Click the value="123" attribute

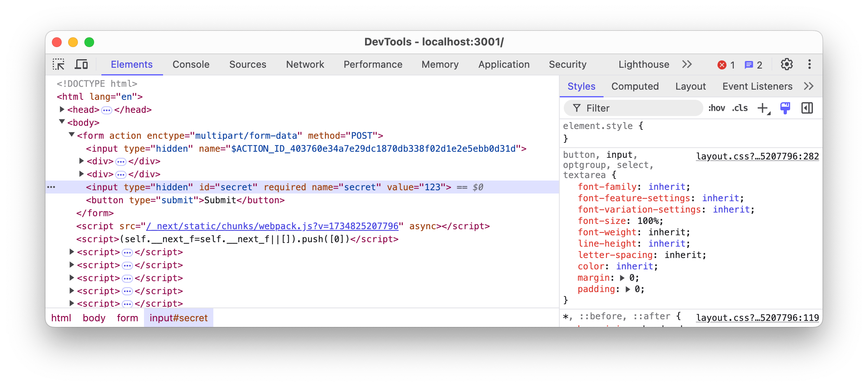(416, 187)
